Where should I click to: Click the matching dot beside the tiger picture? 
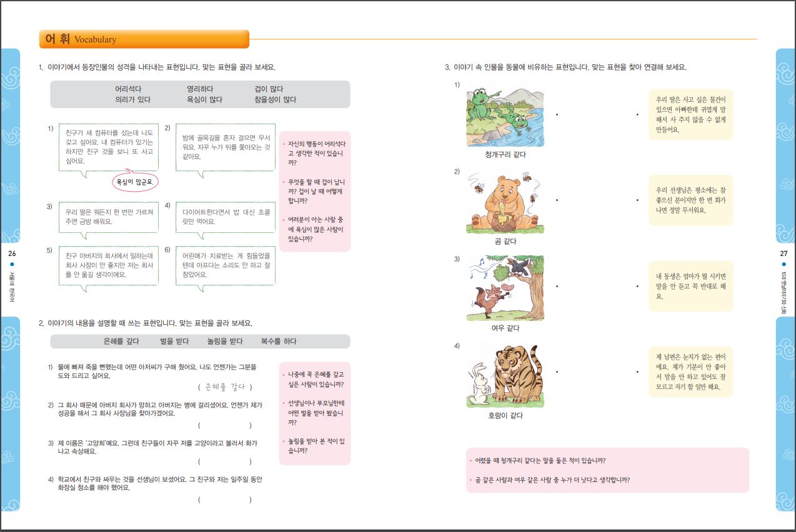pyautogui.click(x=557, y=373)
